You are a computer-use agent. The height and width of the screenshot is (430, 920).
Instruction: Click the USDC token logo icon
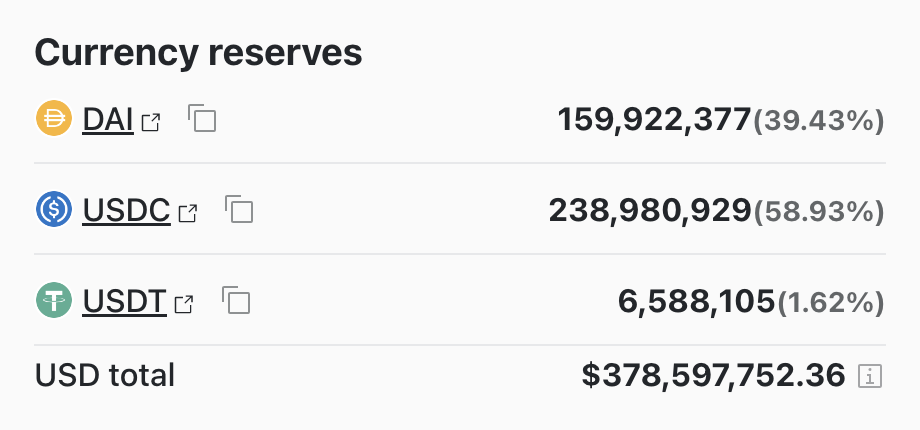[x=52, y=210]
